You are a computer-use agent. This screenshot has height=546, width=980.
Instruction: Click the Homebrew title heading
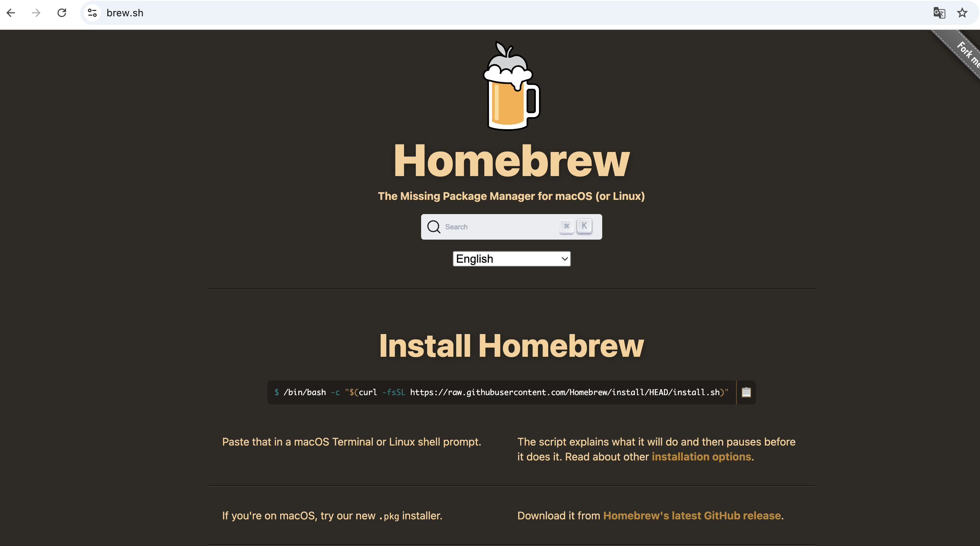(x=511, y=160)
